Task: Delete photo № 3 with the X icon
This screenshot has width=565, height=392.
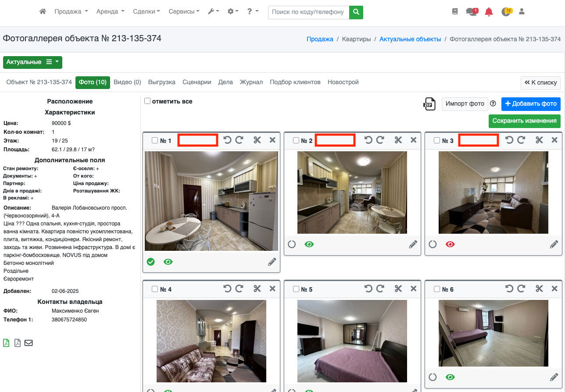Action: (554, 140)
